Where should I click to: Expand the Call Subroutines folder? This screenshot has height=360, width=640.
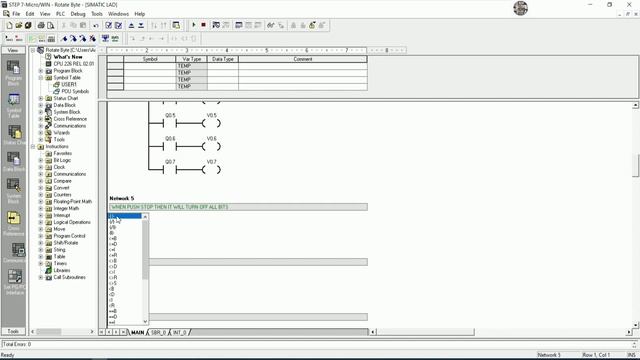pyautogui.click(x=41, y=278)
